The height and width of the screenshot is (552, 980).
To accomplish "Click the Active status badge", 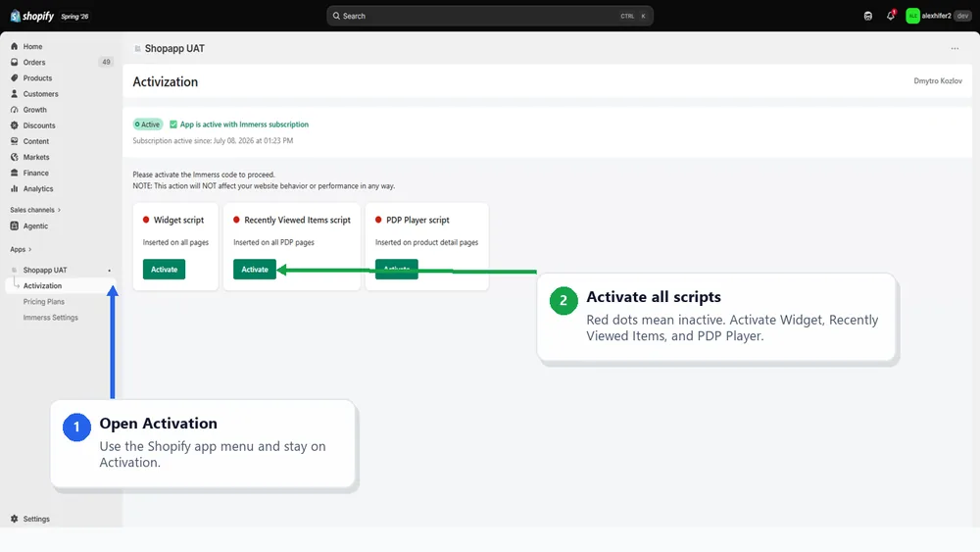I will pyautogui.click(x=148, y=125).
